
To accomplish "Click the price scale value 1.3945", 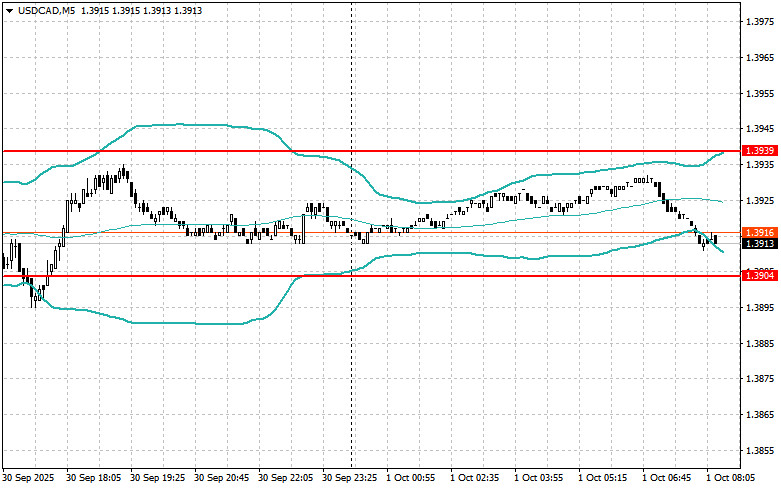I will tap(760, 129).
